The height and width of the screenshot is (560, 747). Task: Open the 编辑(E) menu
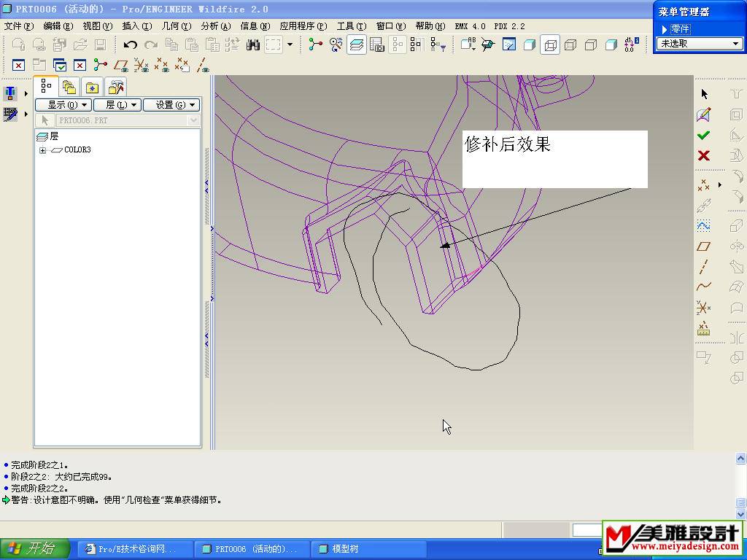tap(58, 26)
